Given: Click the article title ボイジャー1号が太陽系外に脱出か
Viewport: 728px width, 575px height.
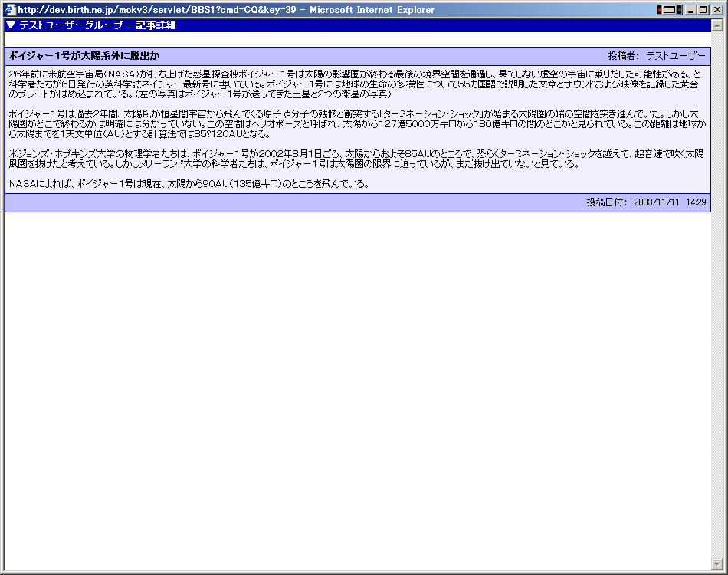Looking at the screenshot, I should (84, 56).
